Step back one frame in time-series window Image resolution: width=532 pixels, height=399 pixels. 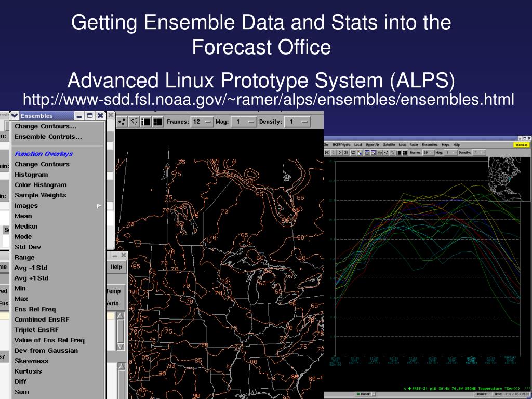pos(334,153)
